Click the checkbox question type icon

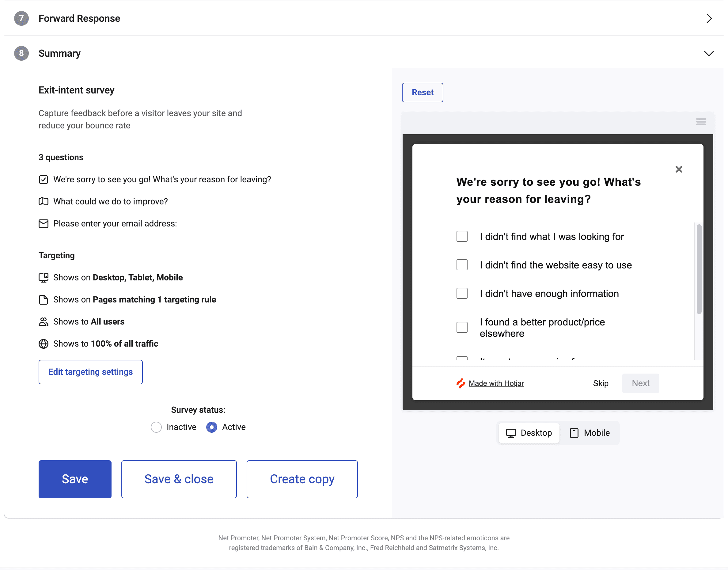[44, 180]
